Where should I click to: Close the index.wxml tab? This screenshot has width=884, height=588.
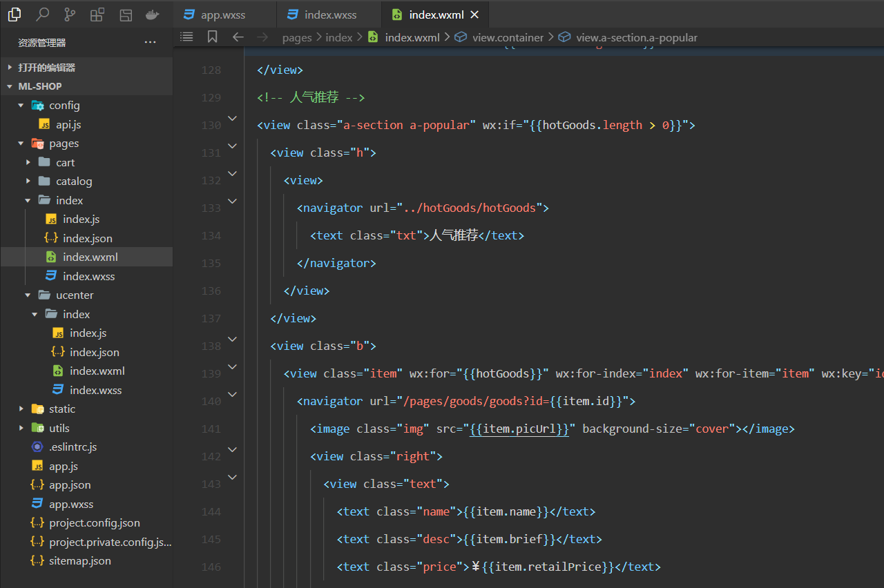[474, 14]
